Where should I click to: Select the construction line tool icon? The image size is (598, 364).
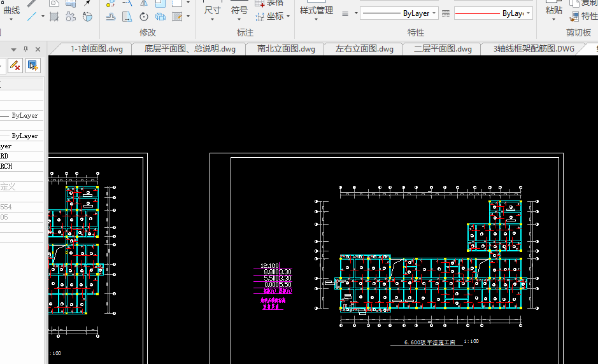pos(32,17)
